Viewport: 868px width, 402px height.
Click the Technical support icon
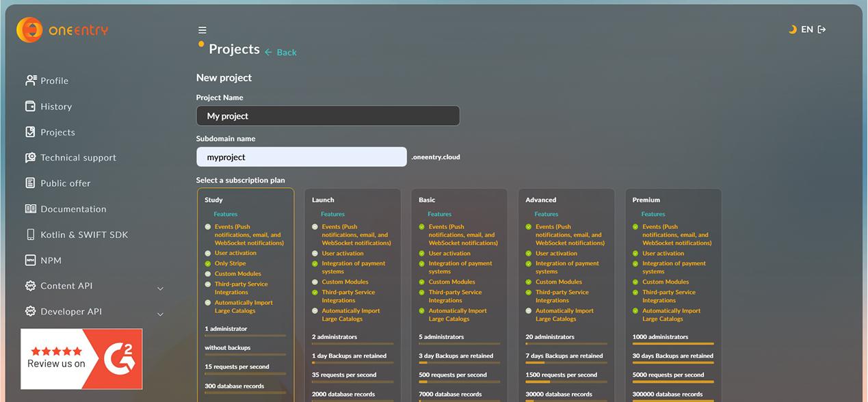coord(30,158)
